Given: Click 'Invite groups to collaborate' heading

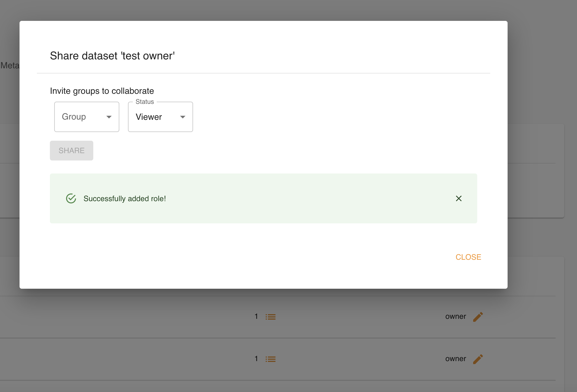Looking at the screenshot, I should coord(102,91).
